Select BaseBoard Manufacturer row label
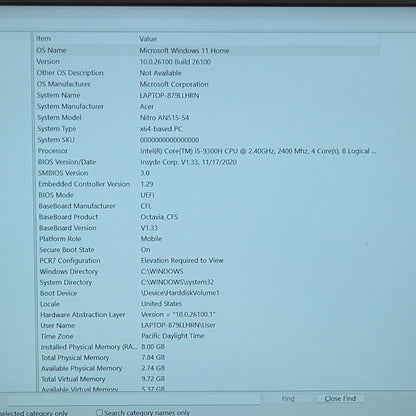The width and height of the screenshot is (416, 416). click(77, 206)
